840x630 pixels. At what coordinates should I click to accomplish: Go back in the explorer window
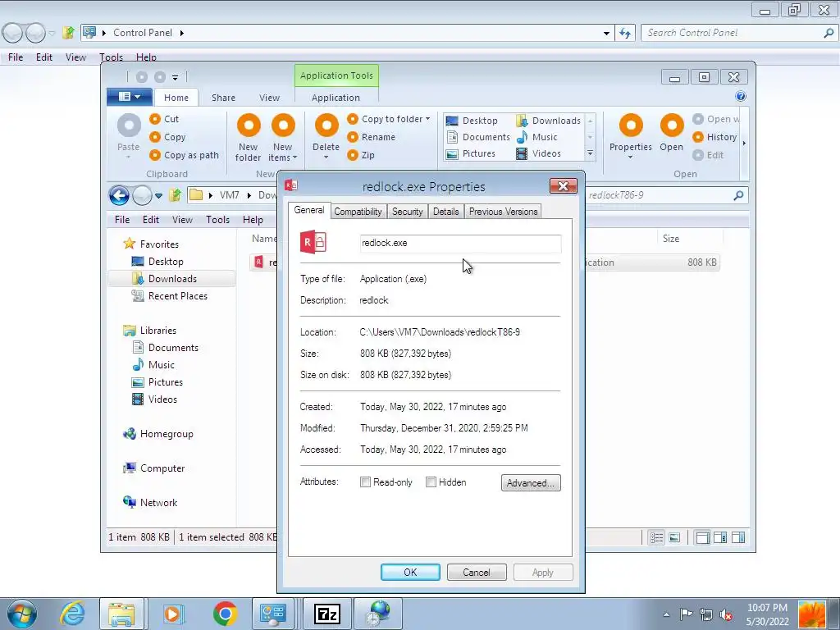[x=119, y=195]
